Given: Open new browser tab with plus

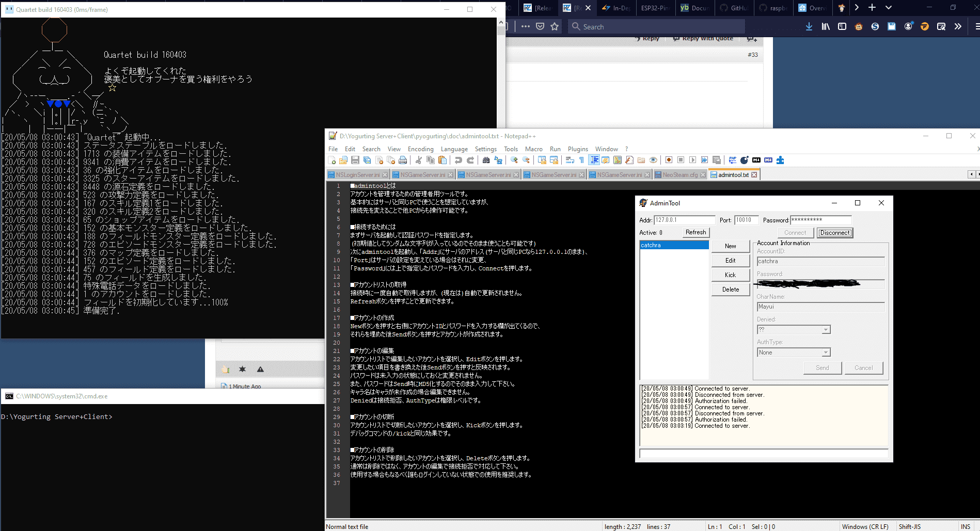Looking at the screenshot, I should tap(872, 7).
